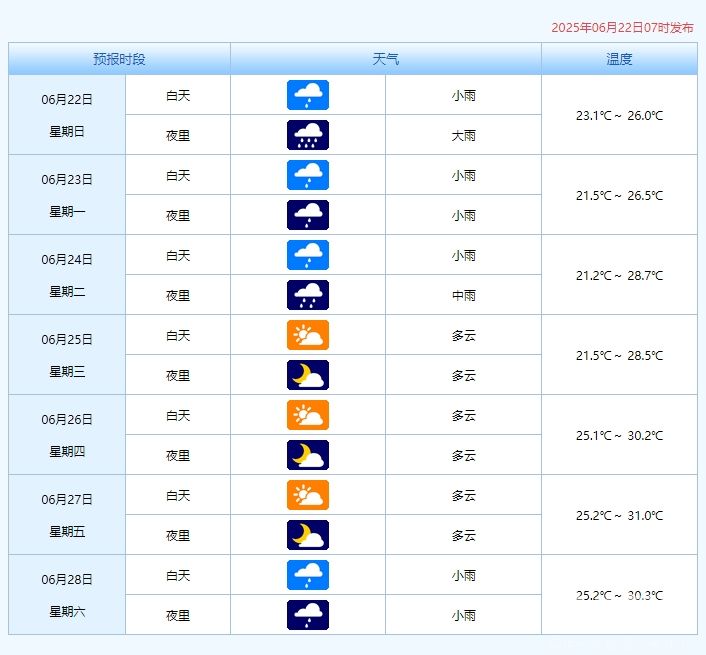Click the June 25 night cloudy moon icon
The height and width of the screenshot is (655, 706).
(308, 375)
